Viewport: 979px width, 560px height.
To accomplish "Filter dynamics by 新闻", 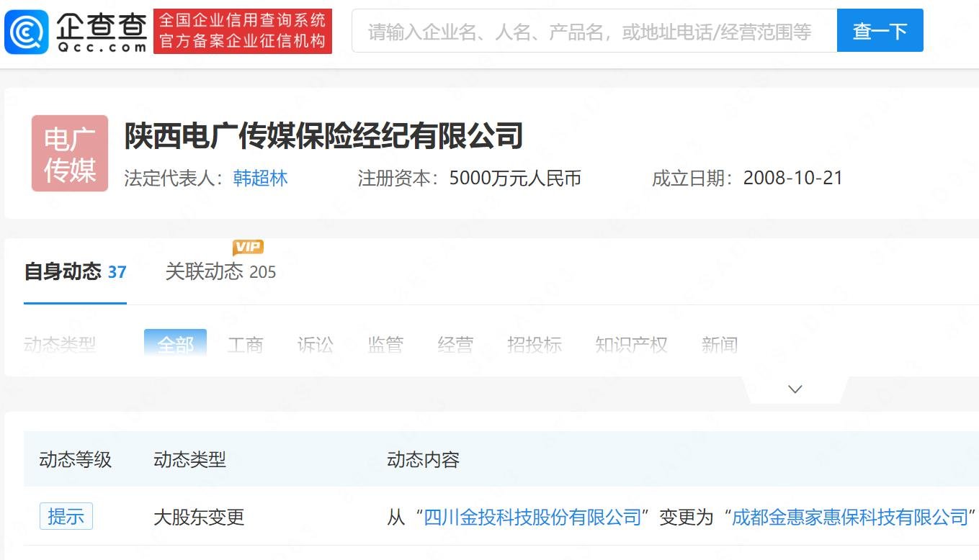I will click(x=719, y=345).
